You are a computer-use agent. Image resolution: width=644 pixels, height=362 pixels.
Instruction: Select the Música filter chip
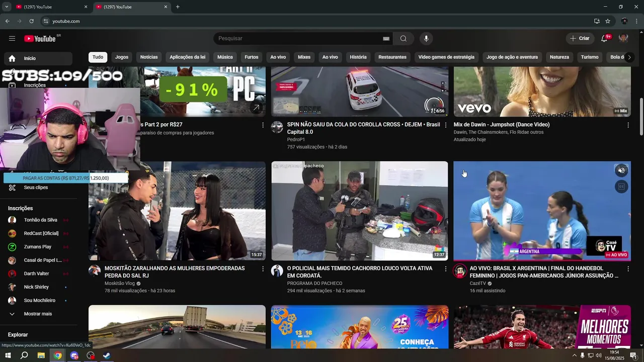[x=225, y=57]
